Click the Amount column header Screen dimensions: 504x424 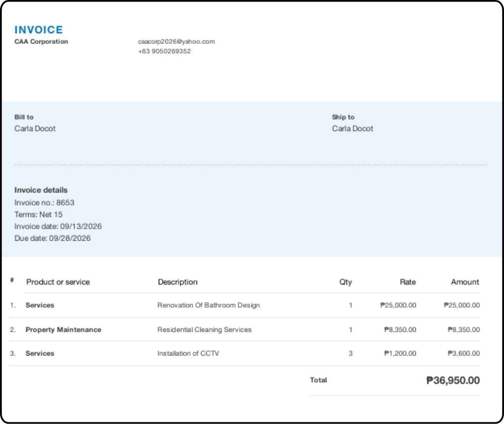tap(465, 282)
